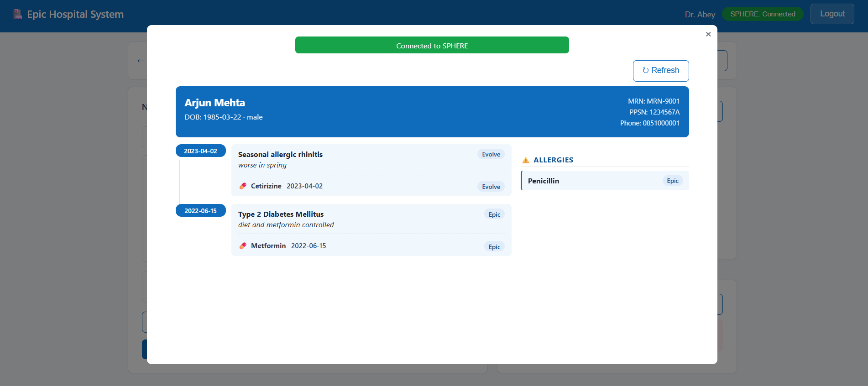Image resolution: width=868 pixels, height=386 pixels.
Task: Click the Dr. Abey user name
Action: [x=700, y=15]
